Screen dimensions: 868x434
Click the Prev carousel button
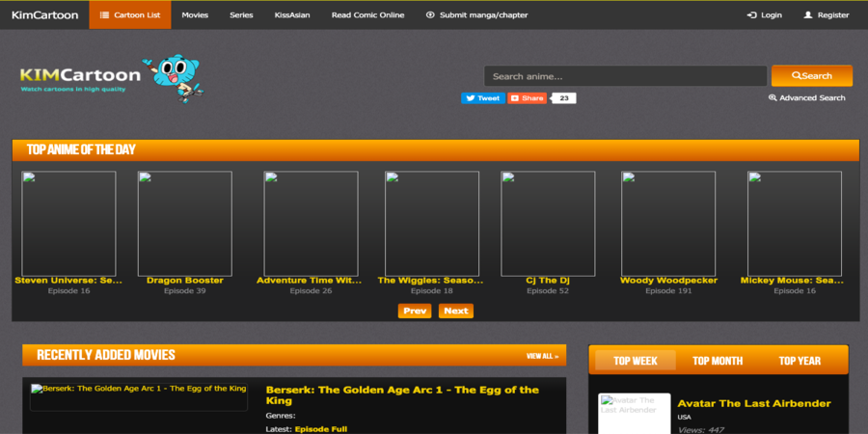[415, 311]
